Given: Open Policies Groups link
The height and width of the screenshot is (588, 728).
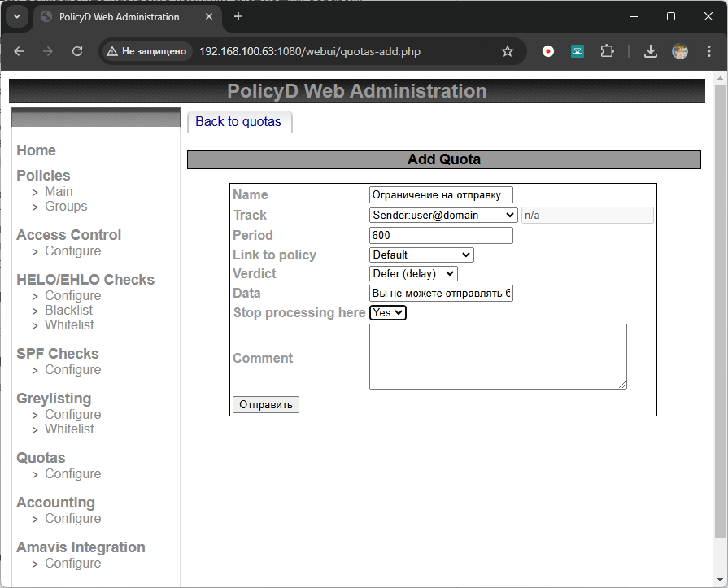Looking at the screenshot, I should click(x=66, y=206).
